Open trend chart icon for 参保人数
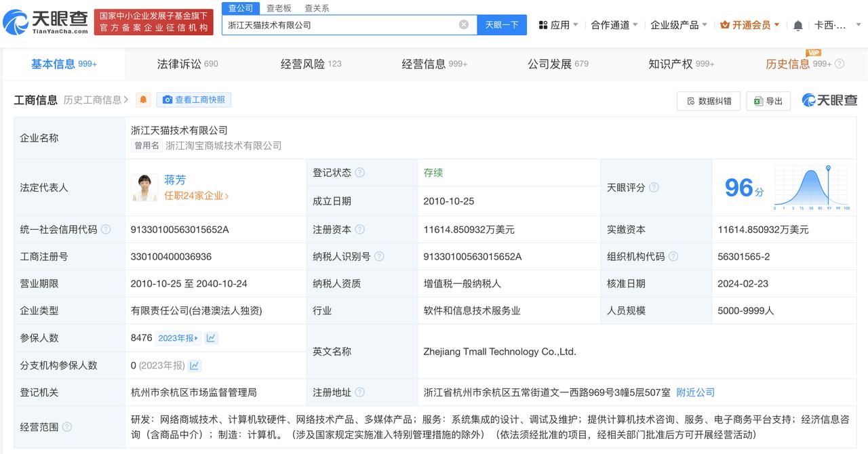The image size is (868, 454). (x=212, y=338)
